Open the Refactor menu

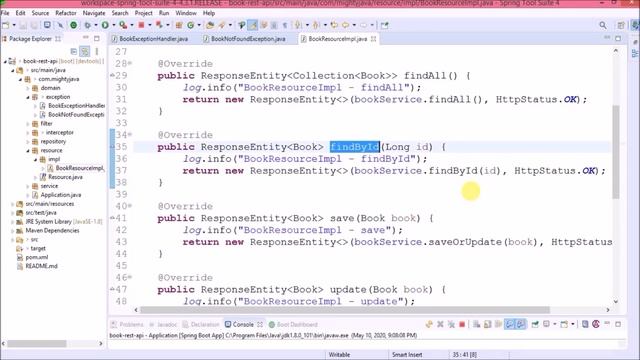coord(66,13)
